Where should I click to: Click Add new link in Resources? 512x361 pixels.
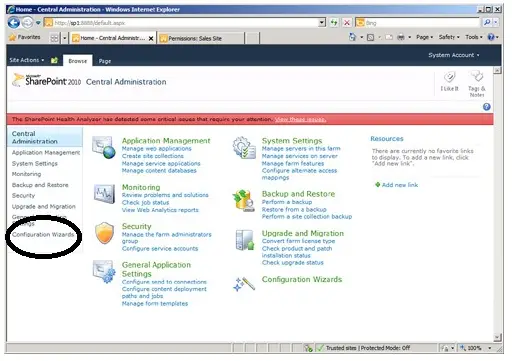(400, 185)
